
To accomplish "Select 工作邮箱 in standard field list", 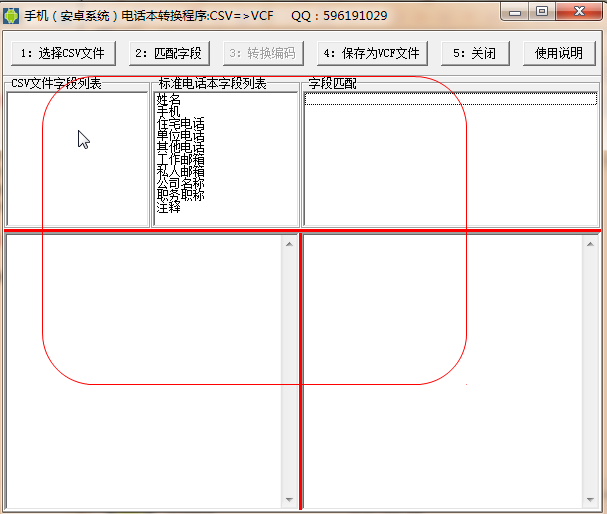I will [x=180, y=159].
